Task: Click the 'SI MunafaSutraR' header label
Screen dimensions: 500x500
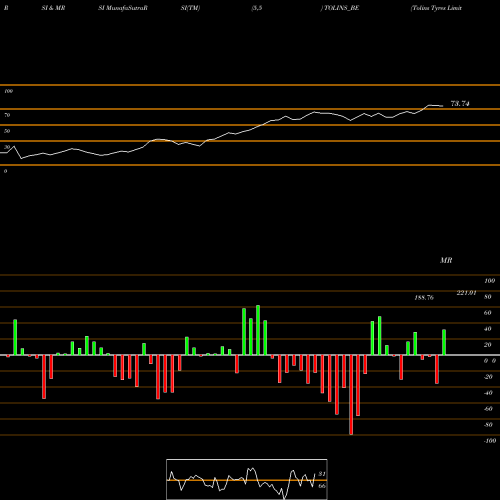Action: [x=123, y=8]
